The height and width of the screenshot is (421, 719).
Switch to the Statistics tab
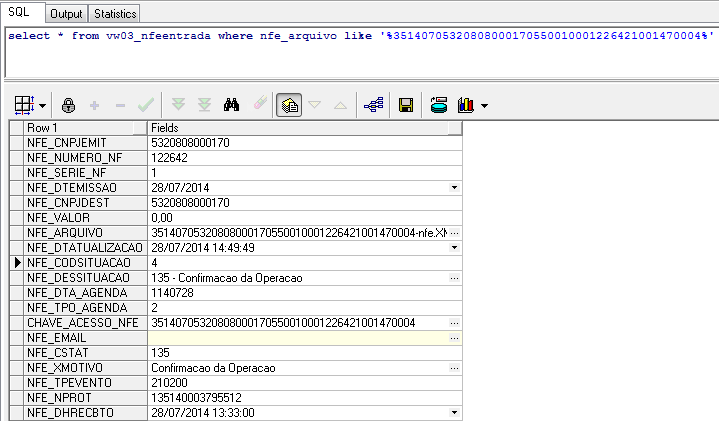tap(115, 14)
